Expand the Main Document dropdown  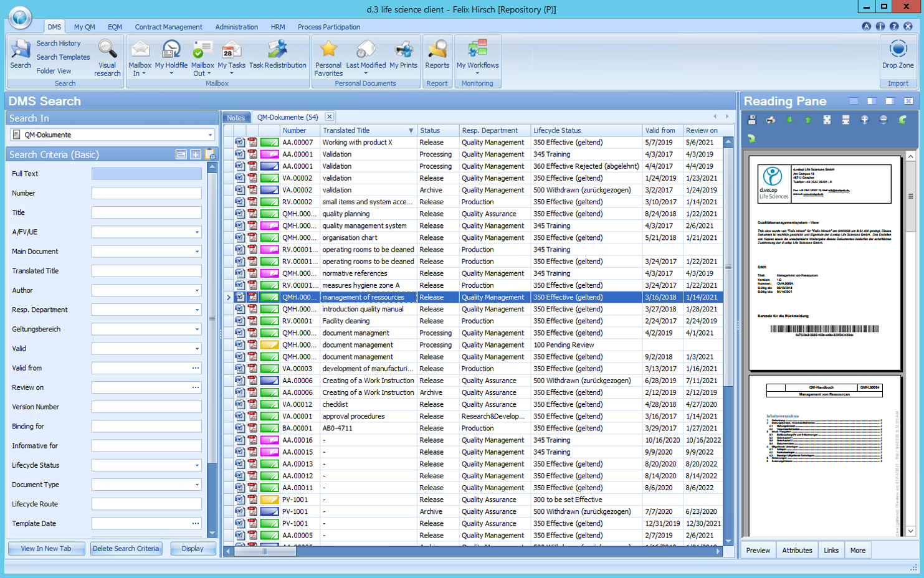197,252
